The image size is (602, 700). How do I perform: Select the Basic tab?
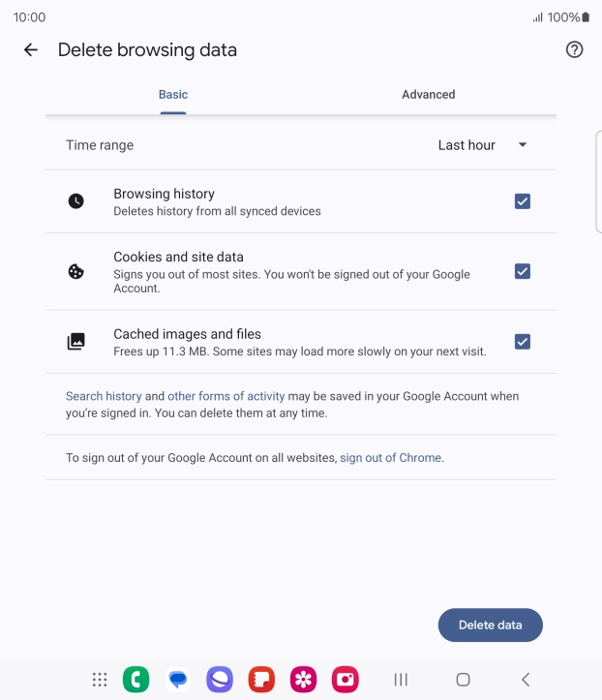(173, 95)
